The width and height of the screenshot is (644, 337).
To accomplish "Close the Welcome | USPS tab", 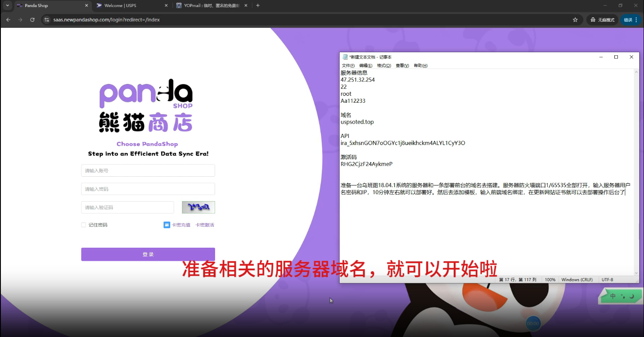I will [166, 6].
